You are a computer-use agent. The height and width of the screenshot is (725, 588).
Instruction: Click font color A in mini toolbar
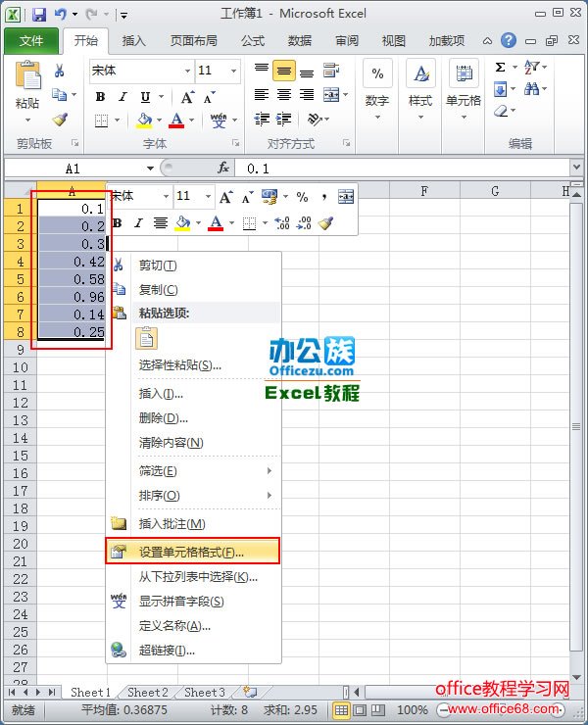click(216, 223)
